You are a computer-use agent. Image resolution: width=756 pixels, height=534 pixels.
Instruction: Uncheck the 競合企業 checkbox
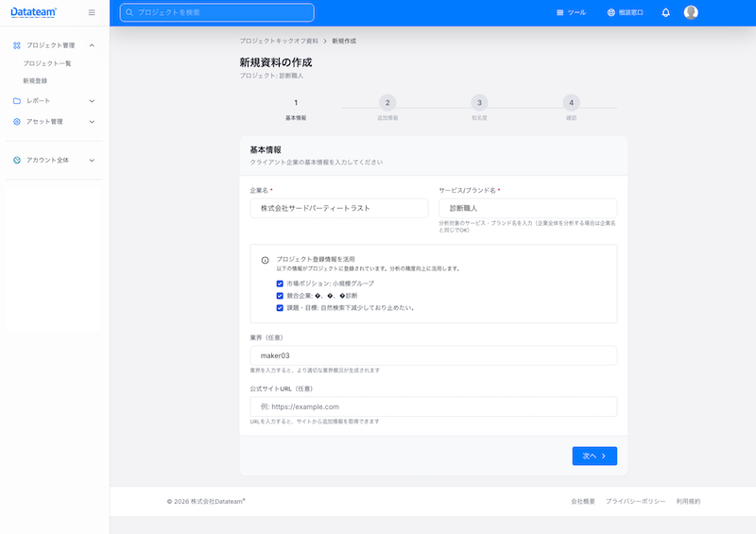[x=280, y=296]
